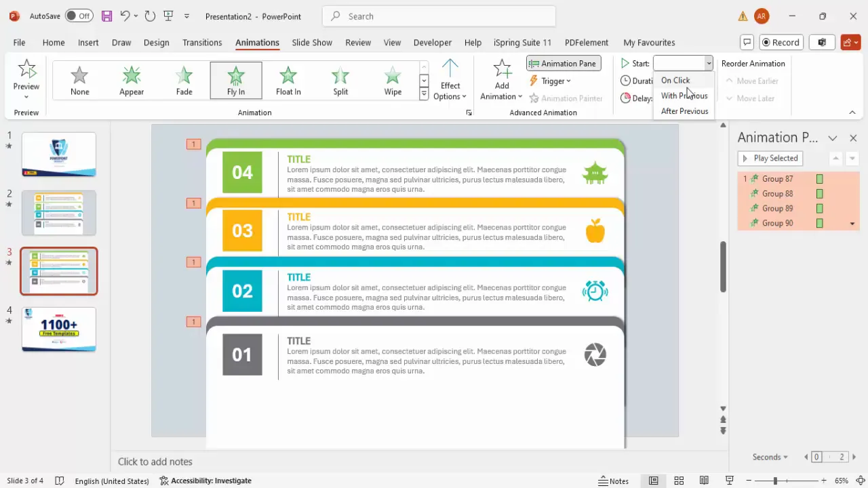Screen dimensions: 868x488
Task: Switch to the Home tab
Action: click(54, 42)
